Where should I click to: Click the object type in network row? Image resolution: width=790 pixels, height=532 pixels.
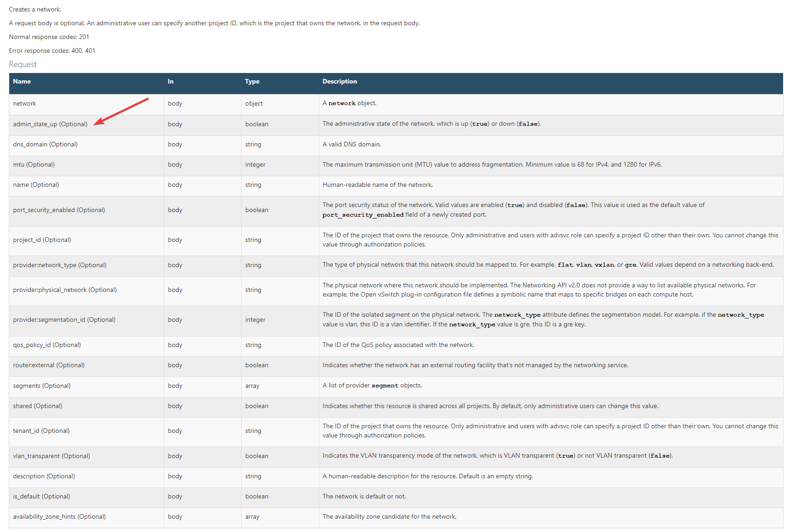click(254, 104)
